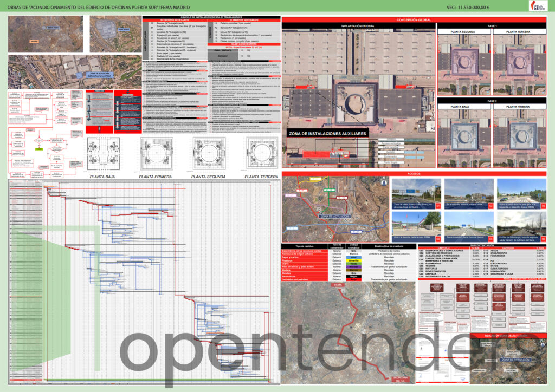Select the Rojo color code cell
This screenshot has width=555, height=392.
pos(353,279)
